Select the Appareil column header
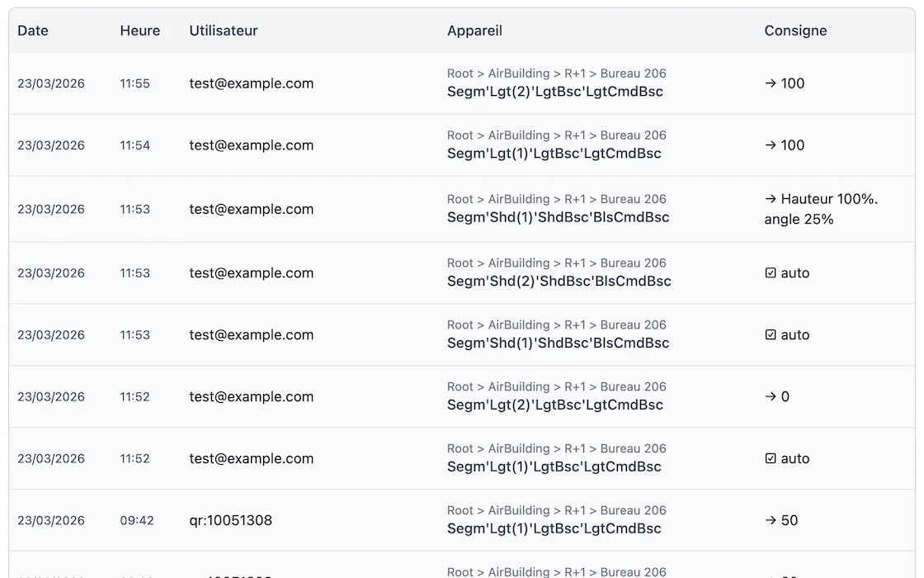 coord(474,31)
